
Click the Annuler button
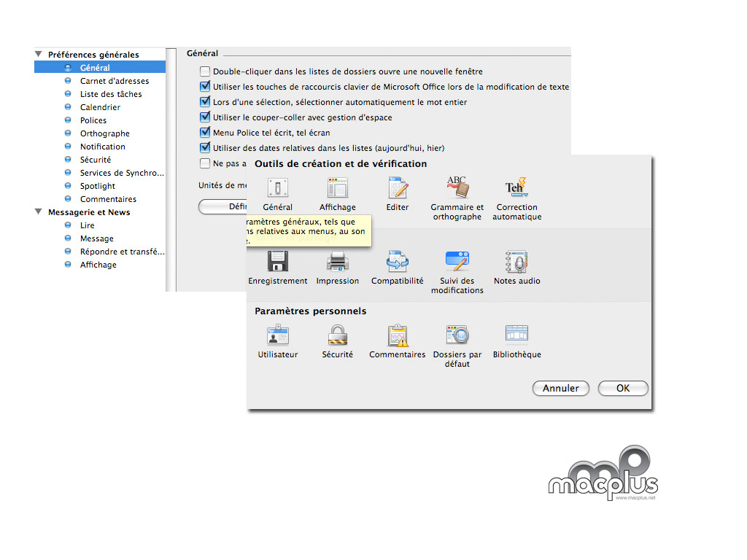click(x=561, y=389)
